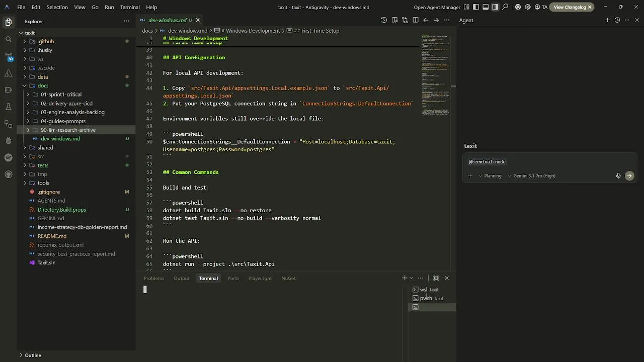Screen dimensions: 644x362
Task: Open the Selection menu
Action: tap(57, 7)
